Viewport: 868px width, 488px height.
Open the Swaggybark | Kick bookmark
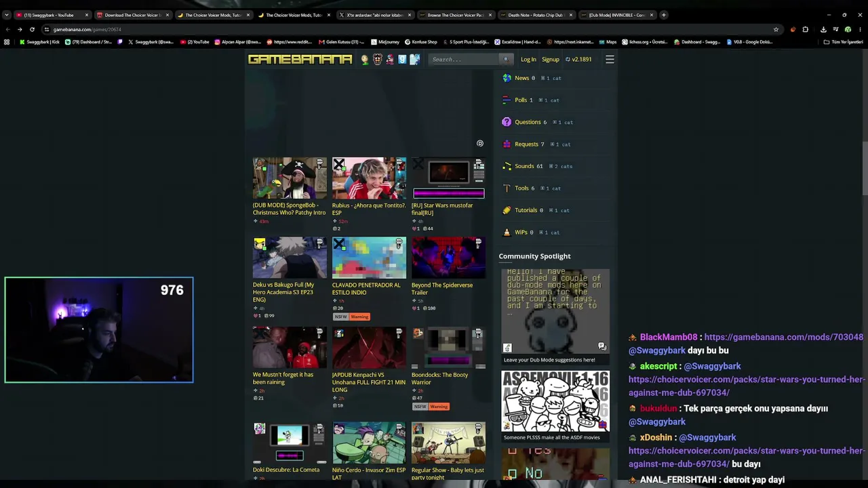tap(40, 42)
